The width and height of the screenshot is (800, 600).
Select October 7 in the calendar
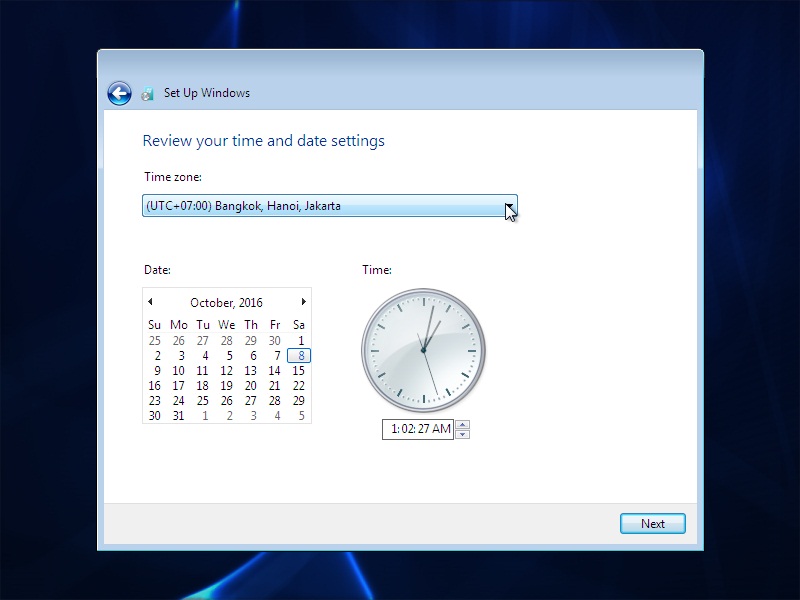click(x=277, y=356)
